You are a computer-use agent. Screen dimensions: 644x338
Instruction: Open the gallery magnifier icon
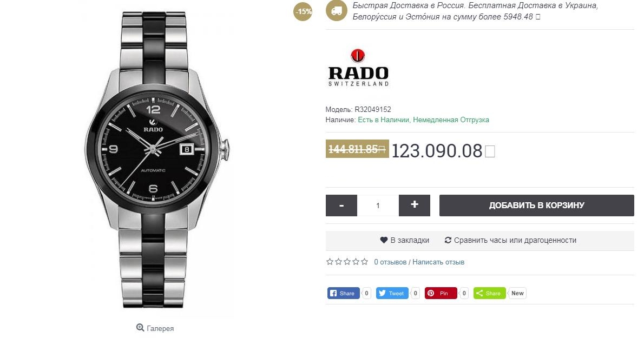click(x=140, y=328)
